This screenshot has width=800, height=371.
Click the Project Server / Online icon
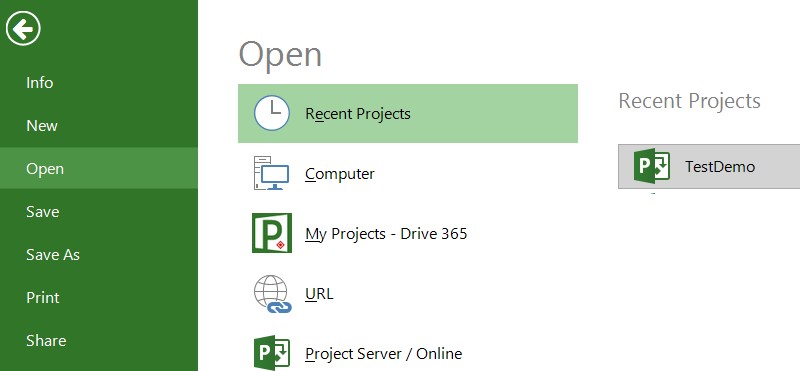point(272,353)
